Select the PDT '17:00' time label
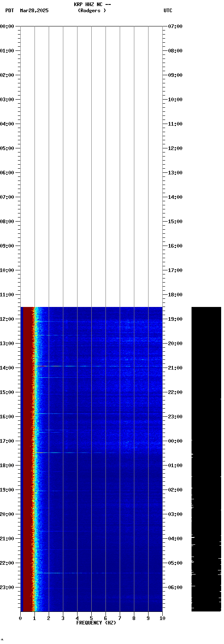The height and width of the screenshot is (644, 224). pyautogui.click(x=7, y=441)
